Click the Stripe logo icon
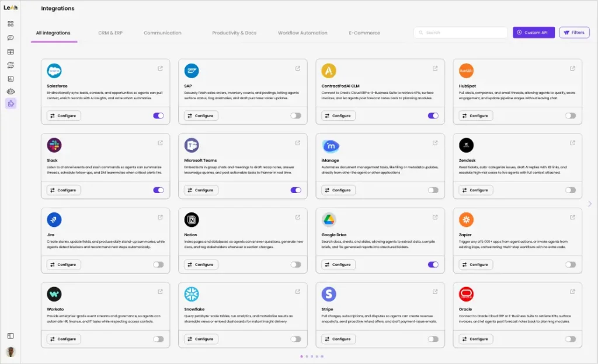This screenshot has height=364, width=598. pyautogui.click(x=329, y=294)
